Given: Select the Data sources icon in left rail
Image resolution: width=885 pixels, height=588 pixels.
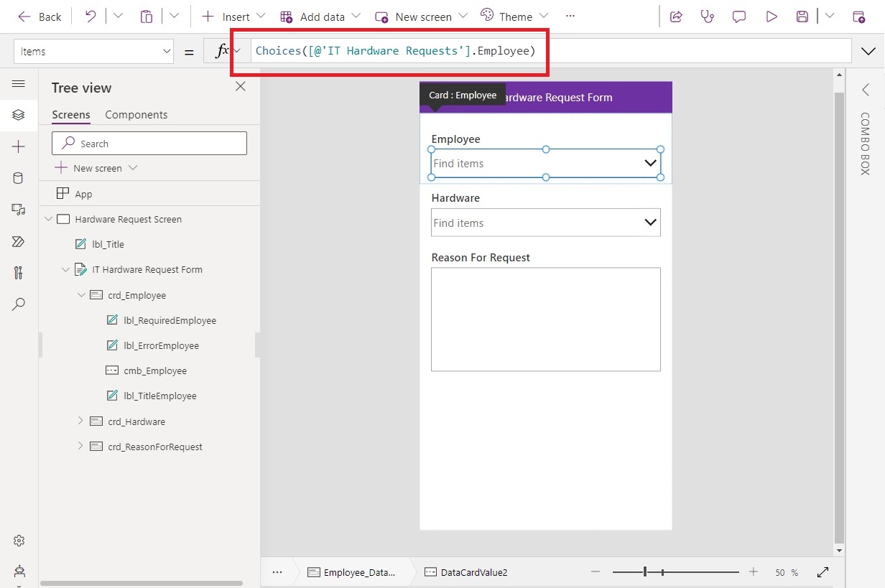Looking at the screenshot, I should (19, 177).
